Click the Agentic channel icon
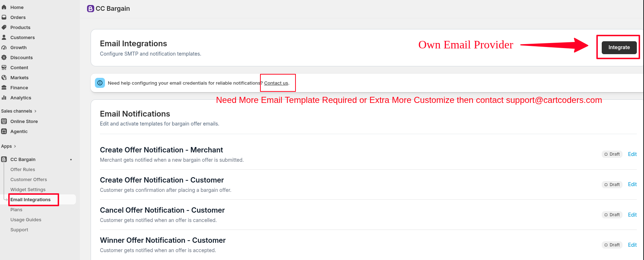 tap(4, 131)
